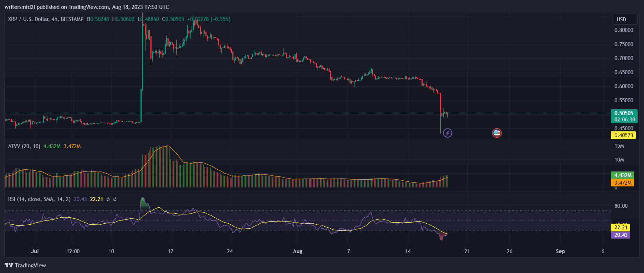
Task: Click the US flag economic event icon
Action: (497, 133)
